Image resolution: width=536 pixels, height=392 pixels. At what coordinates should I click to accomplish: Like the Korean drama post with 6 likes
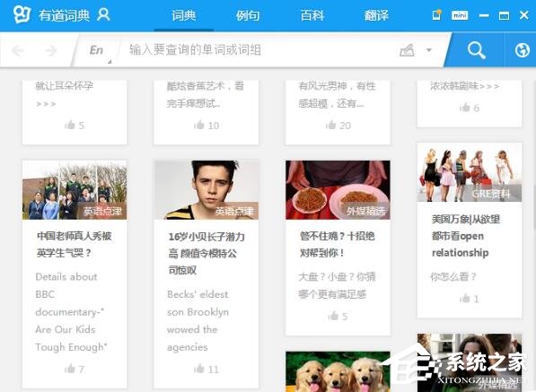(470, 108)
